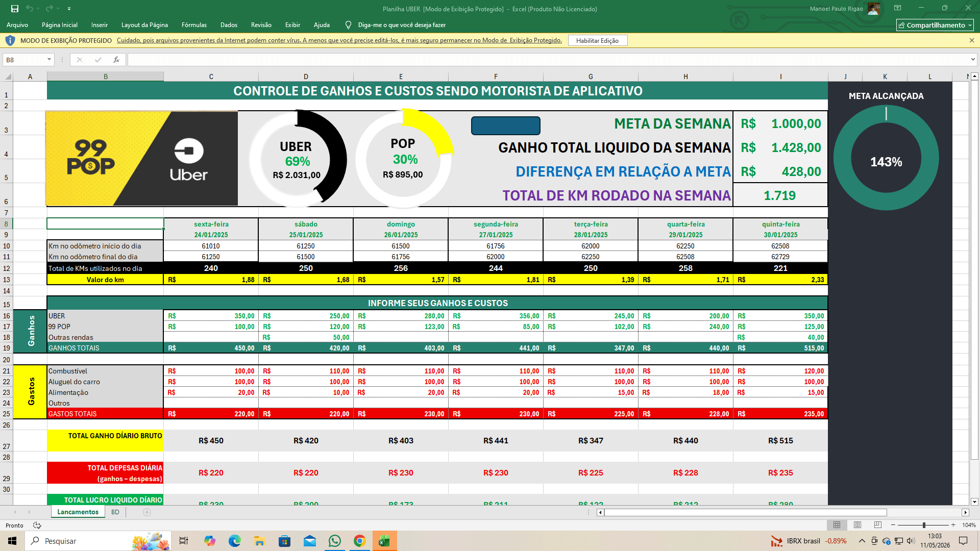Open the Exibir tab
Screen dimensions: 980x551
click(x=292, y=25)
